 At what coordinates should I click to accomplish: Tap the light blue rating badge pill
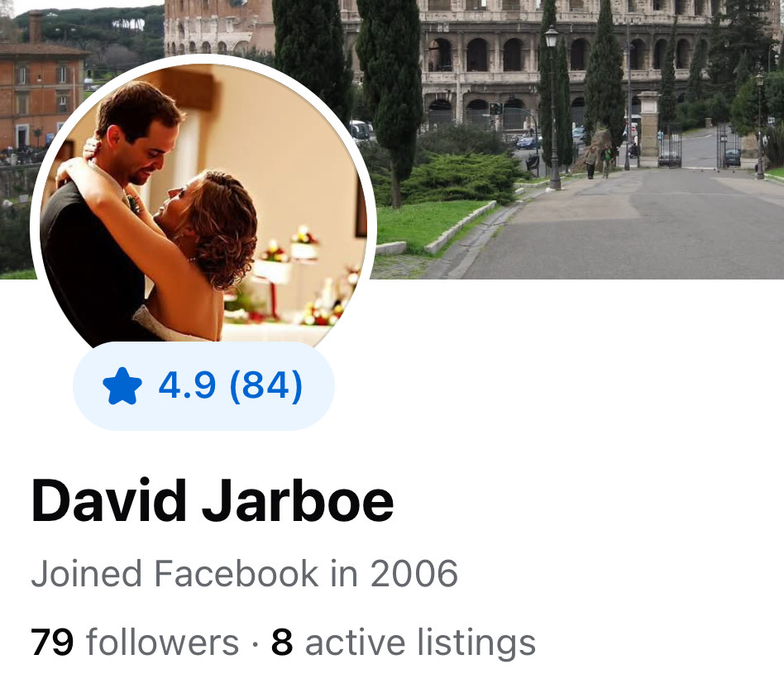point(203,386)
